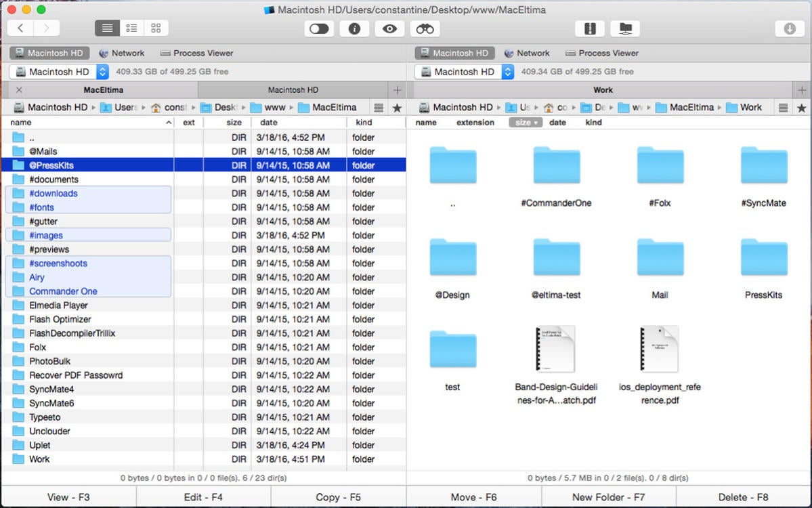Viewport: 812px width, 508px height.
Task: Select the ios_deployment_reference.pdf file
Action: 660,349
